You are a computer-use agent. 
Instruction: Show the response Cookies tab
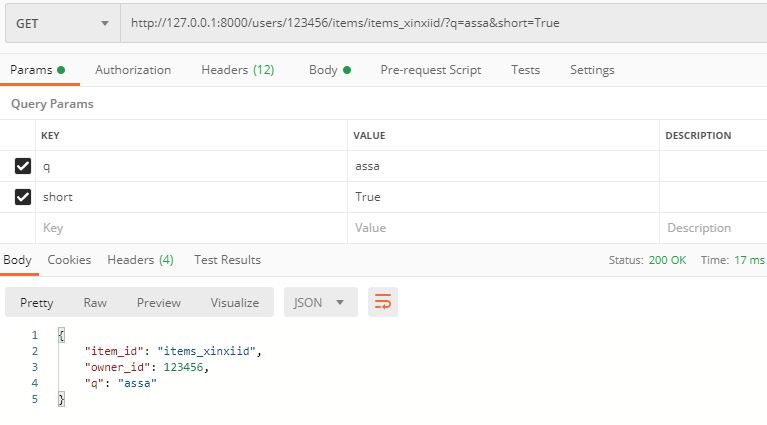69,260
